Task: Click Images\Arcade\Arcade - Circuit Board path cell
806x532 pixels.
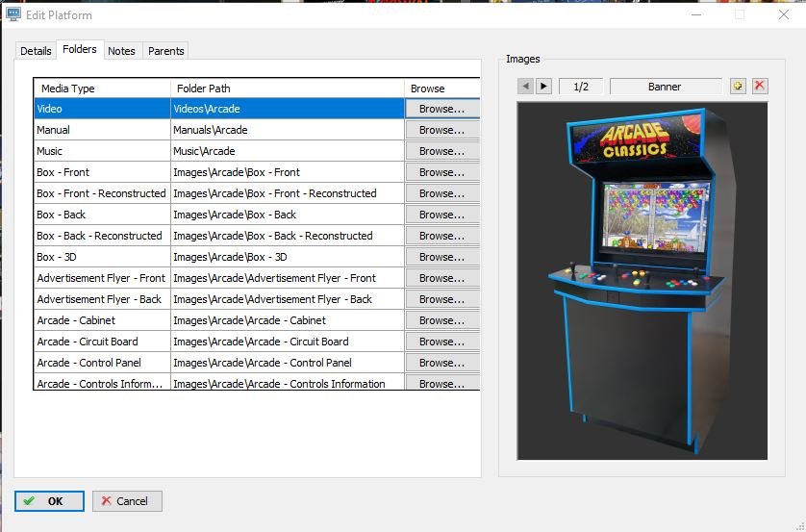Action: click(288, 342)
